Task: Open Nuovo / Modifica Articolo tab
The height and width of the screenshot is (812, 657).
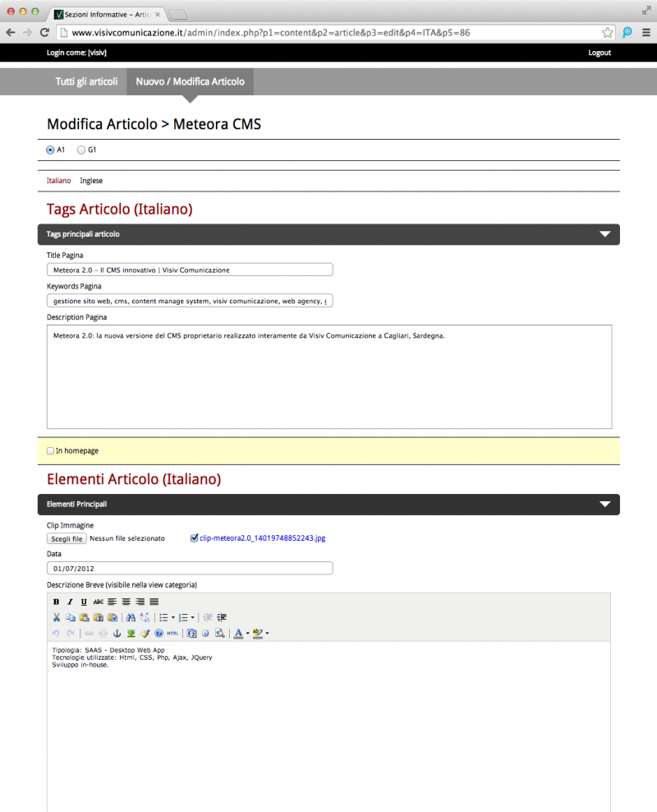Action: point(190,81)
